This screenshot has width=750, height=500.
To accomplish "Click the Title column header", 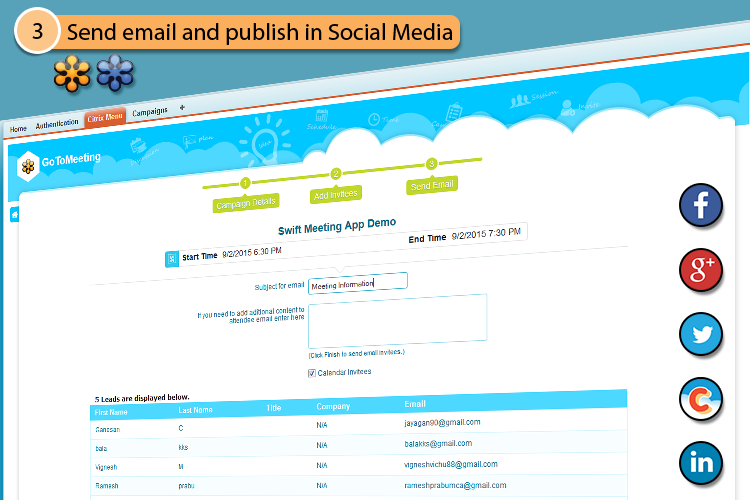I will (274, 408).
